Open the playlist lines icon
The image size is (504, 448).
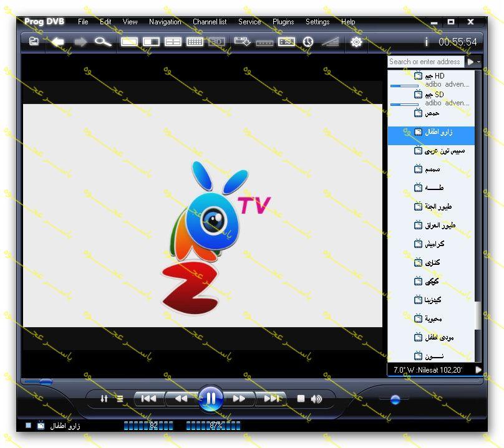pos(120,399)
